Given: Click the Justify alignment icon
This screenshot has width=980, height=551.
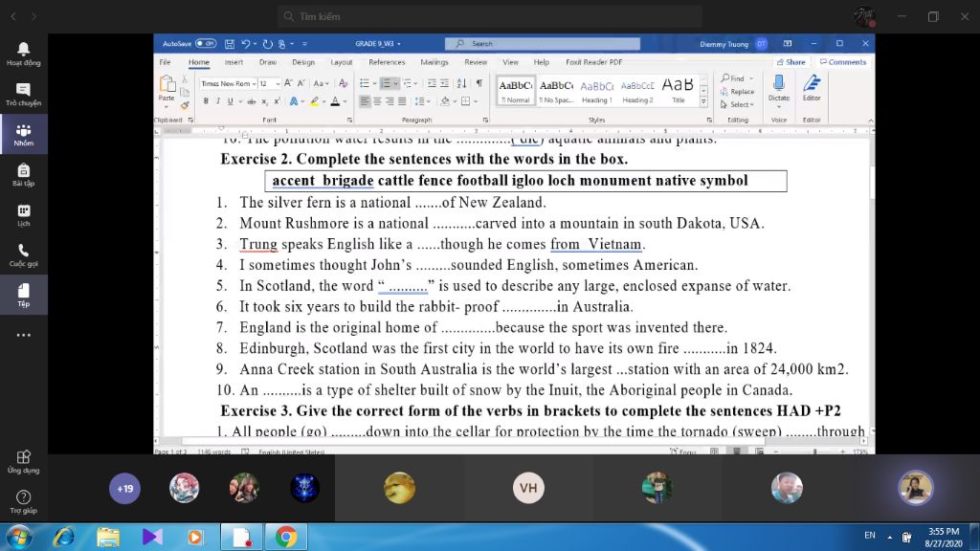Looking at the screenshot, I should (402, 101).
